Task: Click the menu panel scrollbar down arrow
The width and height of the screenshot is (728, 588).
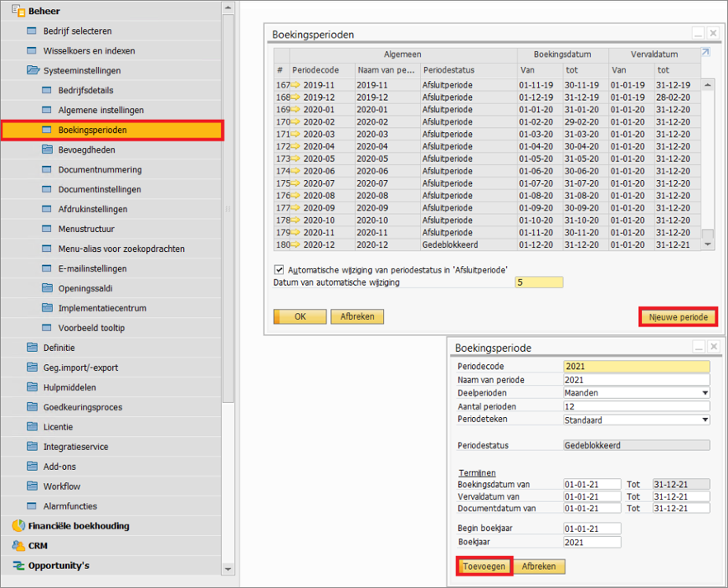Action: coord(228,568)
